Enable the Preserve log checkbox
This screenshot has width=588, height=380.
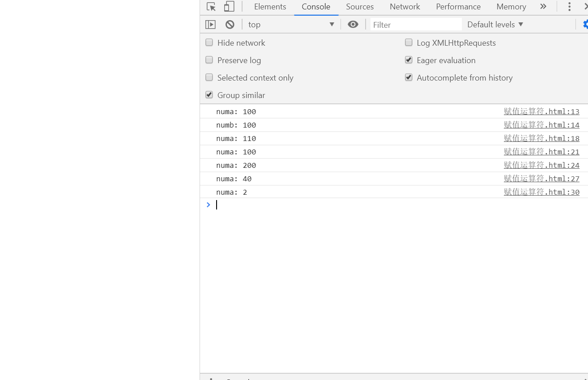click(209, 60)
